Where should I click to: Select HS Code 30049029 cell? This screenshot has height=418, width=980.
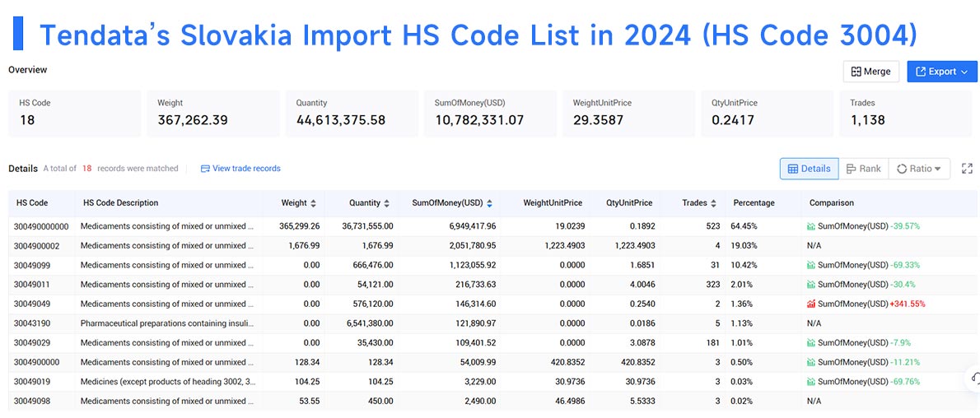tap(32, 342)
